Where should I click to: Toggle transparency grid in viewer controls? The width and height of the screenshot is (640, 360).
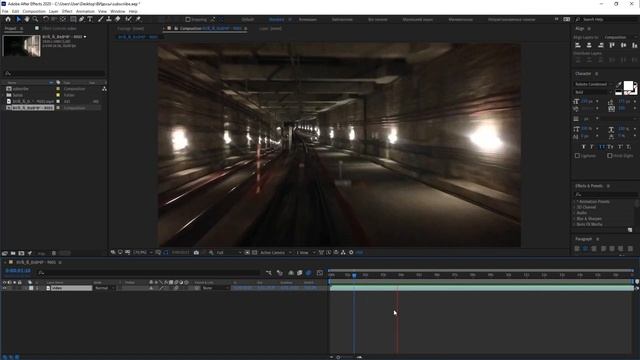point(254,253)
